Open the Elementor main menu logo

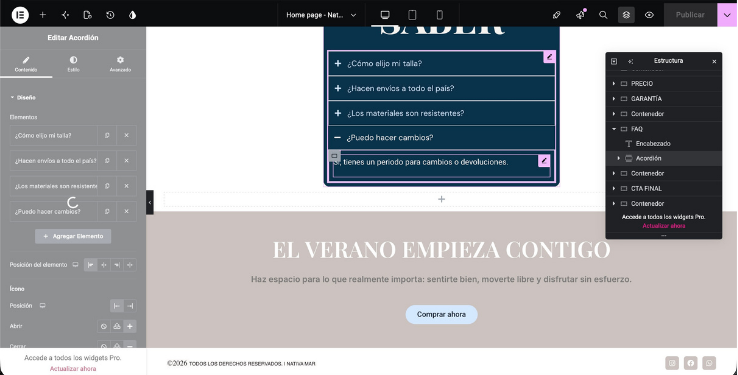click(20, 15)
